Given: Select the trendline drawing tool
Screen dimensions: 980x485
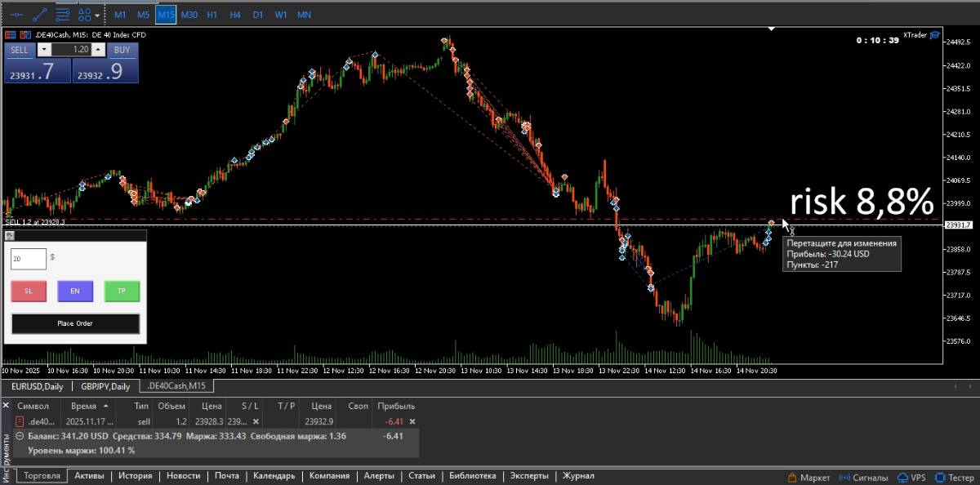Looking at the screenshot, I should coord(38,15).
